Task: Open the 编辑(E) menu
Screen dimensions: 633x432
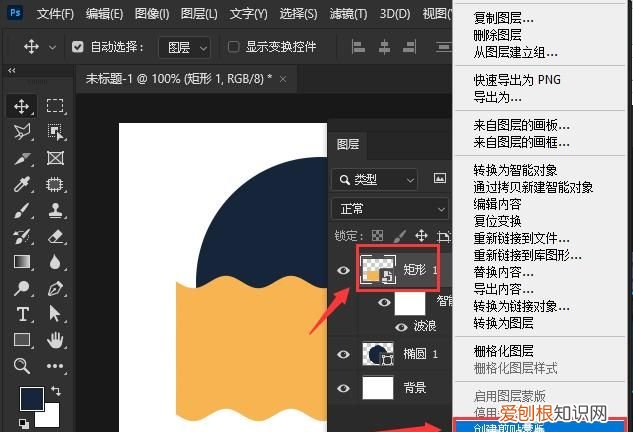Action: [x=104, y=14]
